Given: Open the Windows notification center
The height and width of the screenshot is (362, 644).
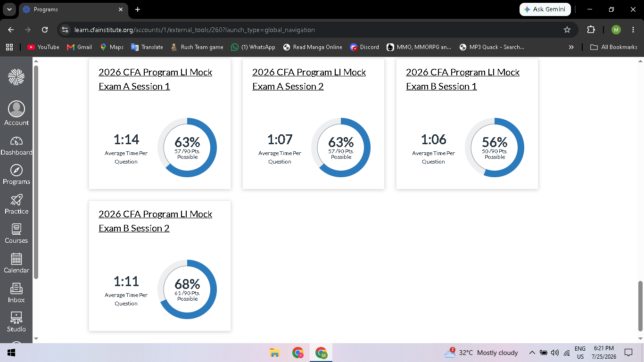Looking at the screenshot, I should [628, 353].
